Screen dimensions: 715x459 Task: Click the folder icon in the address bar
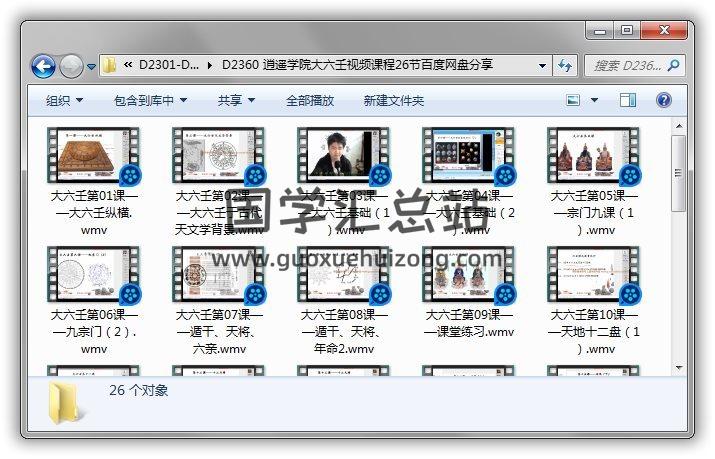[x=109, y=65]
